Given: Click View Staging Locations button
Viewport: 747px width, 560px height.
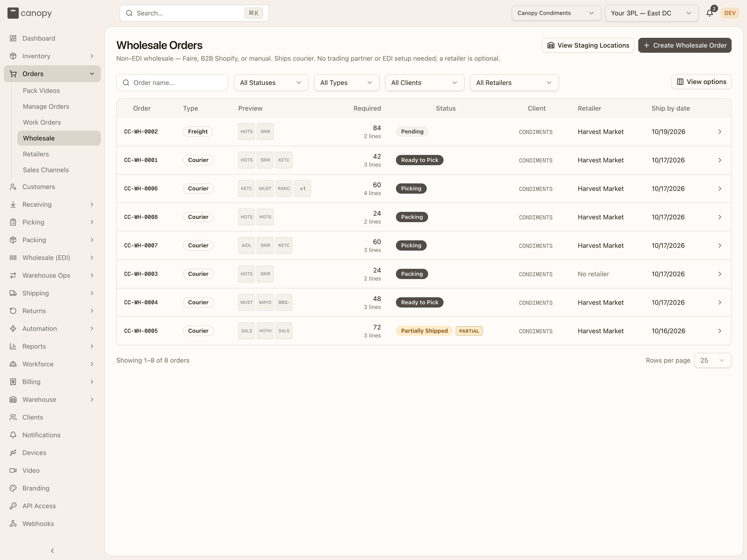Looking at the screenshot, I should [588, 45].
